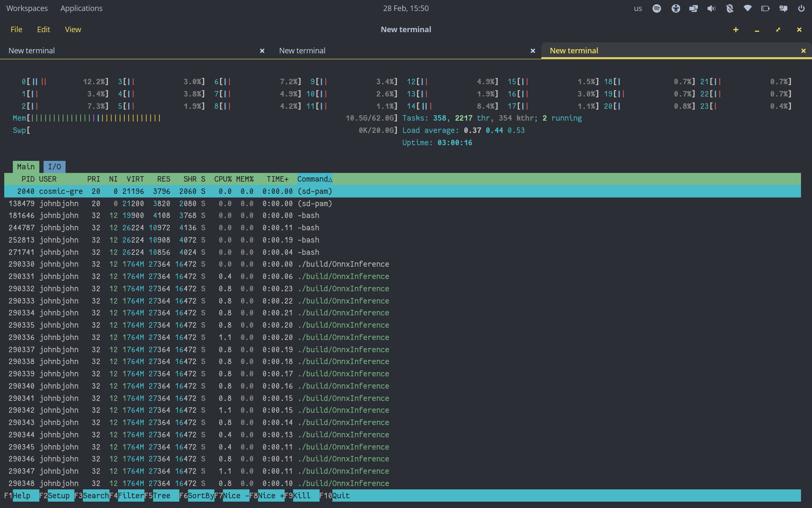Image resolution: width=812 pixels, height=508 pixels.
Task: Open the View menu
Action: tap(73, 29)
